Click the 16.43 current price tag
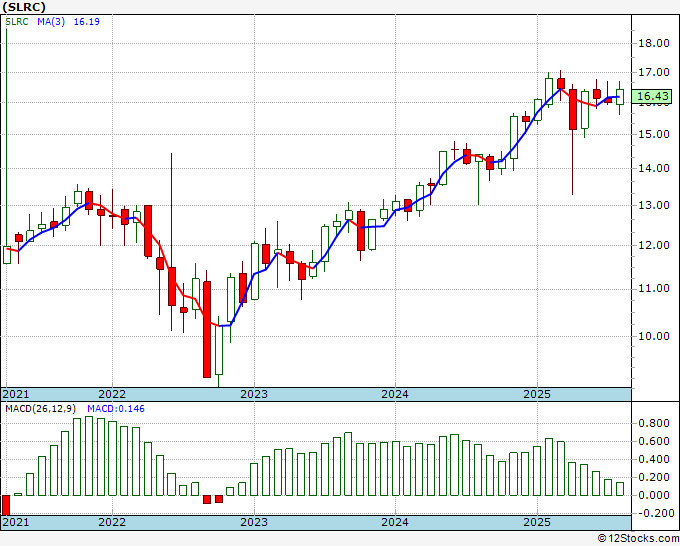 pos(653,96)
